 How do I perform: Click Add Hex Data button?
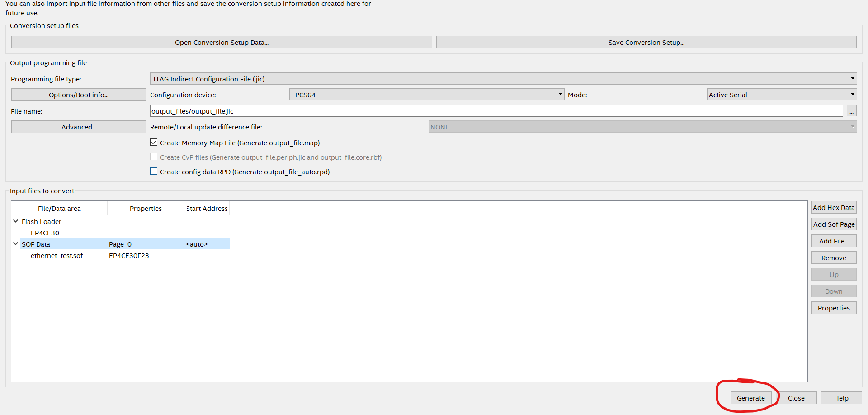click(833, 208)
